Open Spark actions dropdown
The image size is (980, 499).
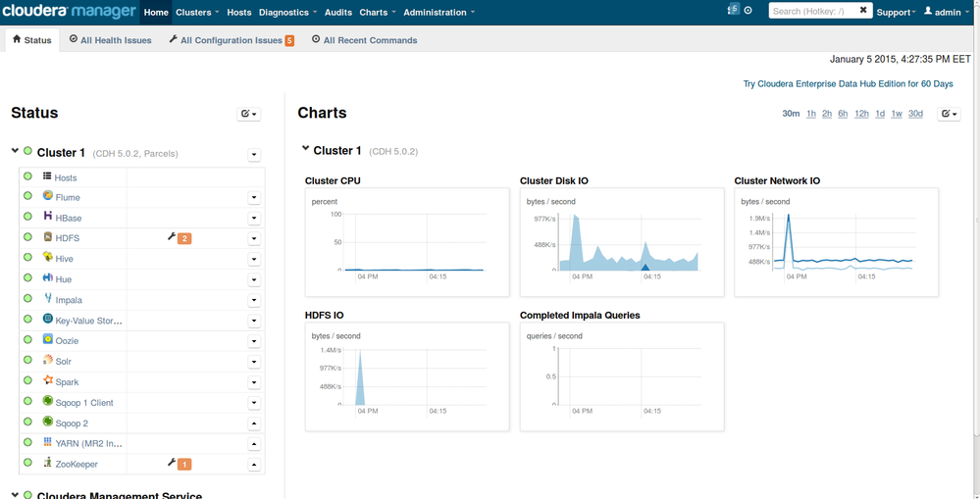pyautogui.click(x=254, y=382)
